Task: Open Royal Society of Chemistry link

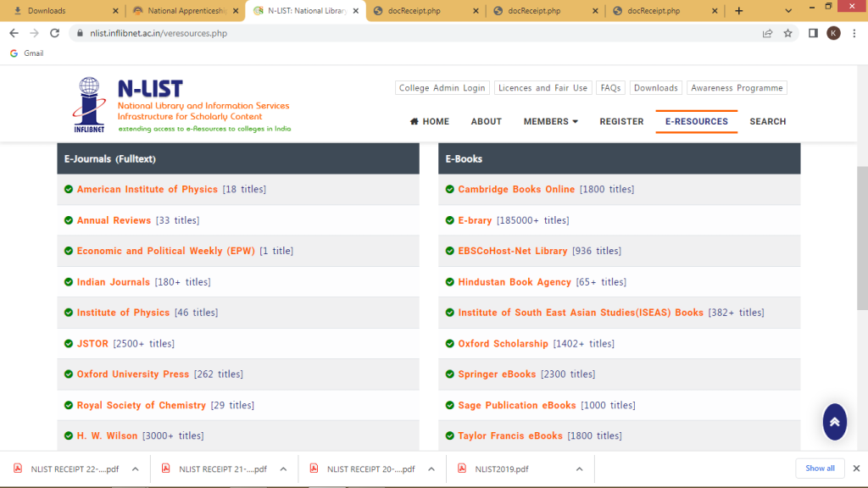Action: [142, 405]
